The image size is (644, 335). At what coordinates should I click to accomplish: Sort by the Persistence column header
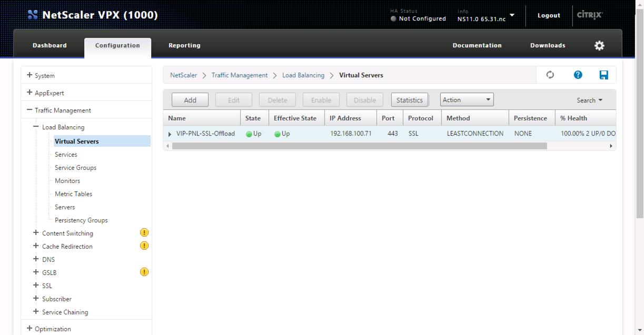tap(532, 118)
